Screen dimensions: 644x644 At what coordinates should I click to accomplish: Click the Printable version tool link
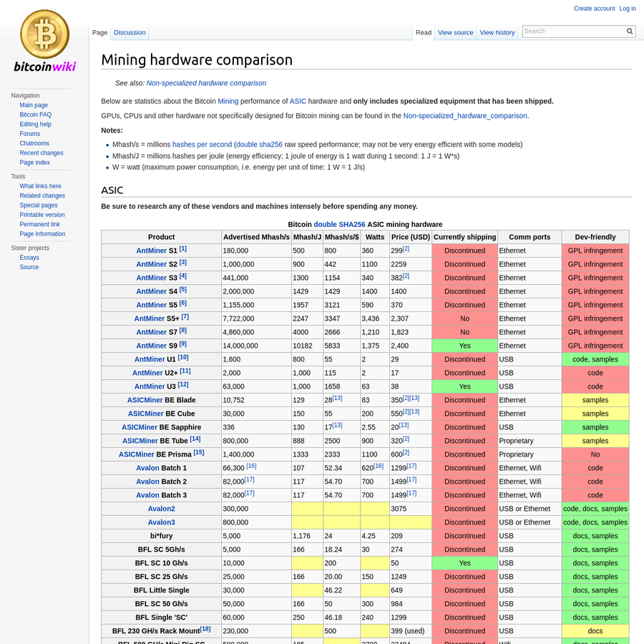(x=42, y=215)
